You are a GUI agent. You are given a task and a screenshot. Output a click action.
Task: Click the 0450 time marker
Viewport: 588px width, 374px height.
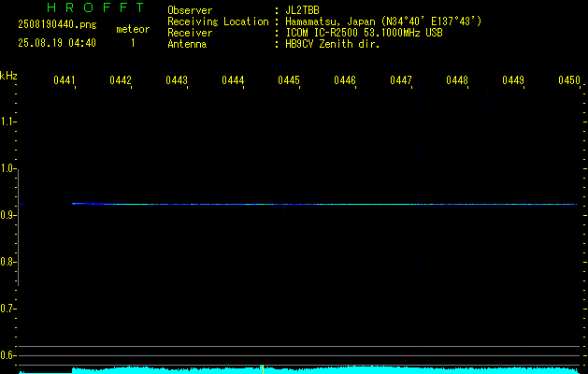[x=569, y=80]
